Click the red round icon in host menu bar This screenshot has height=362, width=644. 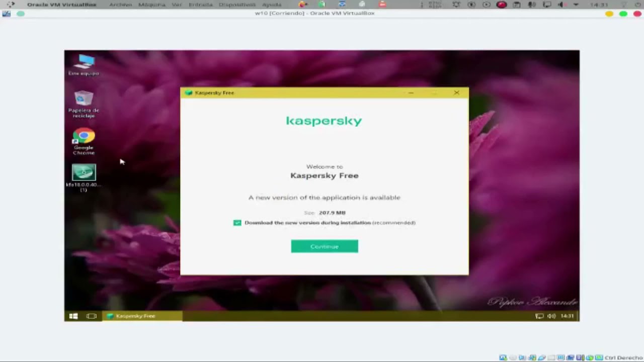[x=501, y=5]
